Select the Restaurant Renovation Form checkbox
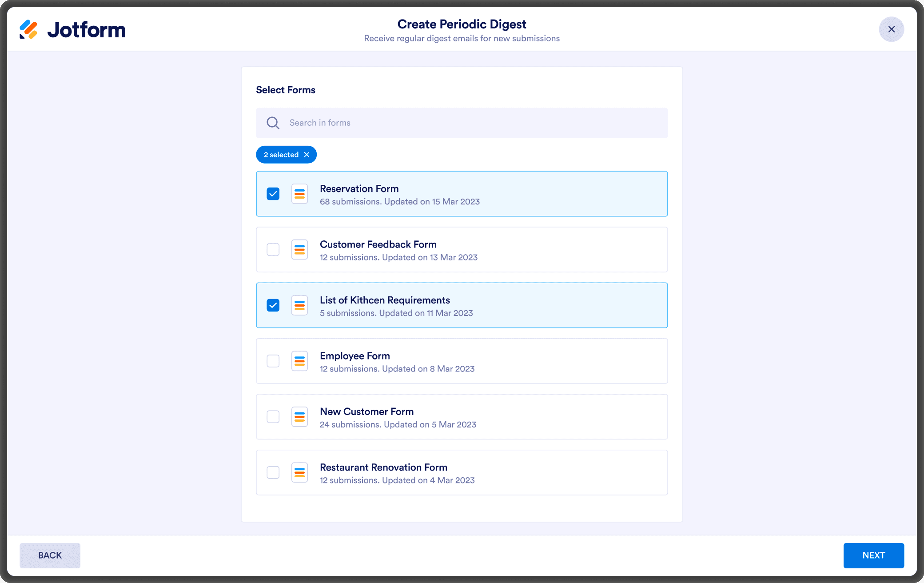The image size is (924, 583). tap(273, 472)
